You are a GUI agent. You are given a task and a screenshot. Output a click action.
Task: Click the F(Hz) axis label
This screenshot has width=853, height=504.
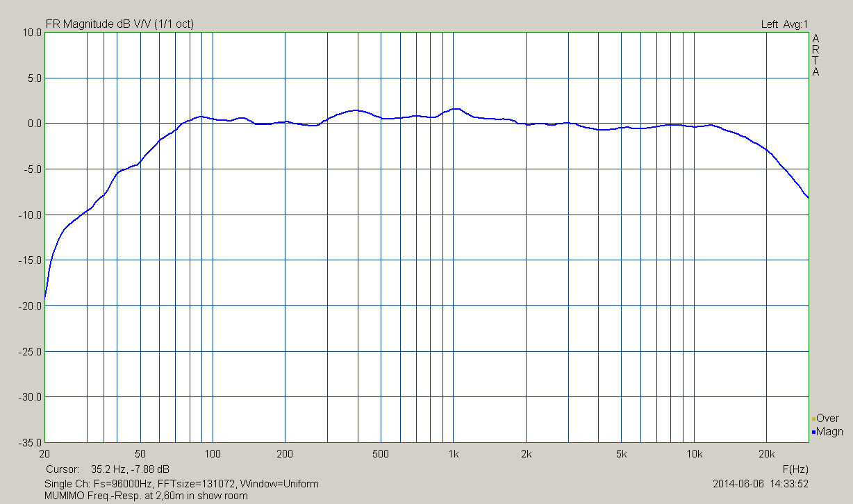[x=795, y=469]
